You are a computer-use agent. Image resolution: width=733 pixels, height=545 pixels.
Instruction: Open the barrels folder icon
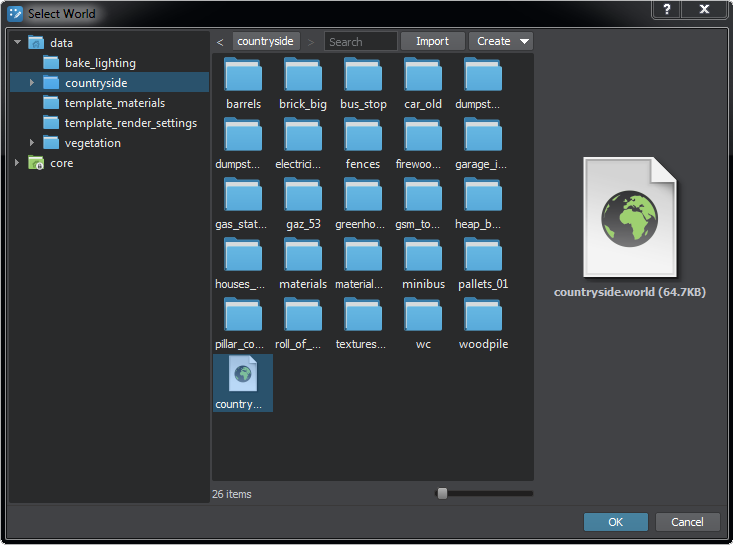coord(243,75)
